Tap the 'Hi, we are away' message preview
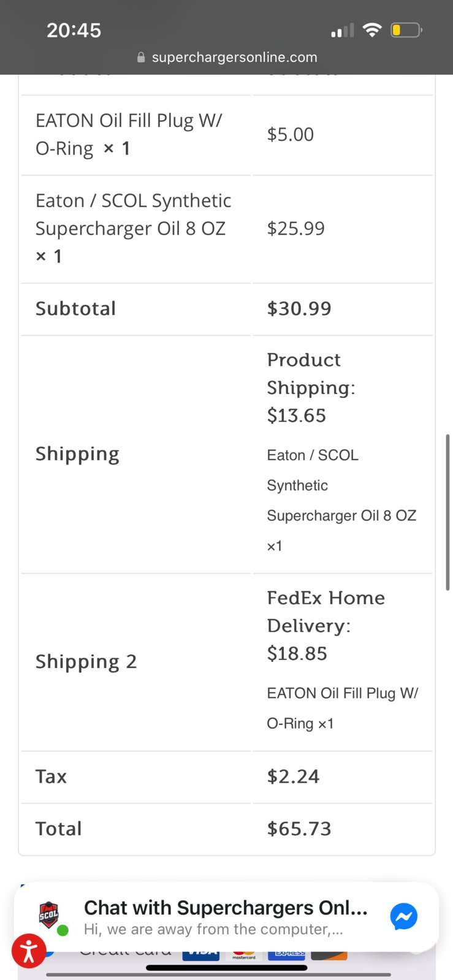 tap(213, 929)
